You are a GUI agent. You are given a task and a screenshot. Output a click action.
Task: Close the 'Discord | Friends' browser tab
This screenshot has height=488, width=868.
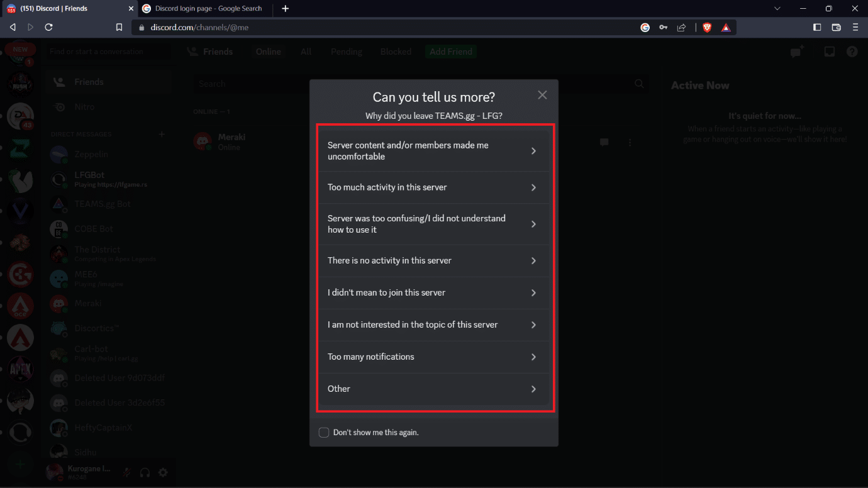[x=131, y=8]
